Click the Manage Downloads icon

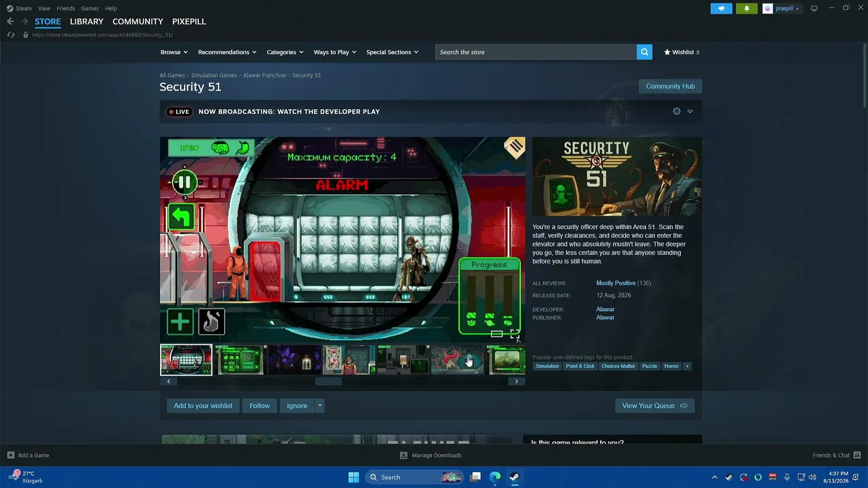(x=404, y=455)
